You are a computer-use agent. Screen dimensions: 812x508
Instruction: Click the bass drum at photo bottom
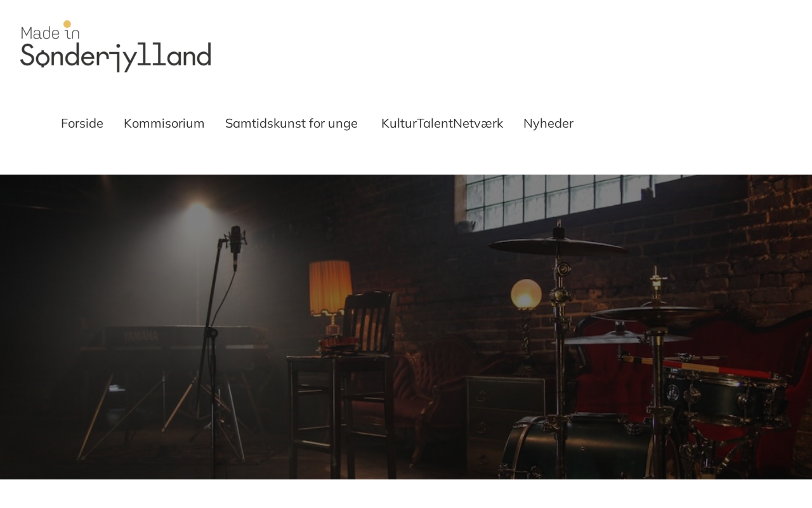pyautogui.click(x=574, y=448)
